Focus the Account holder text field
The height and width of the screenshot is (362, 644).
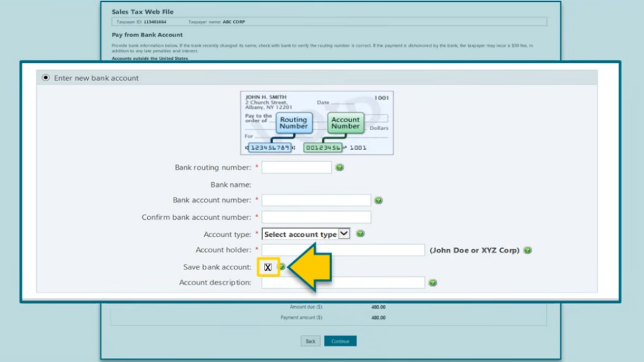pyautogui.click(x=343, y=250)
